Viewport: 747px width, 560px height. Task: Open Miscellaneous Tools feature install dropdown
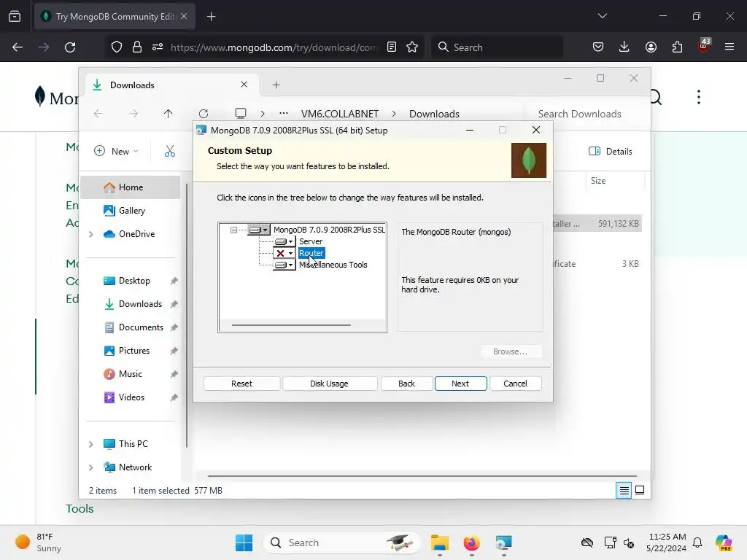[x=285, y=265]
